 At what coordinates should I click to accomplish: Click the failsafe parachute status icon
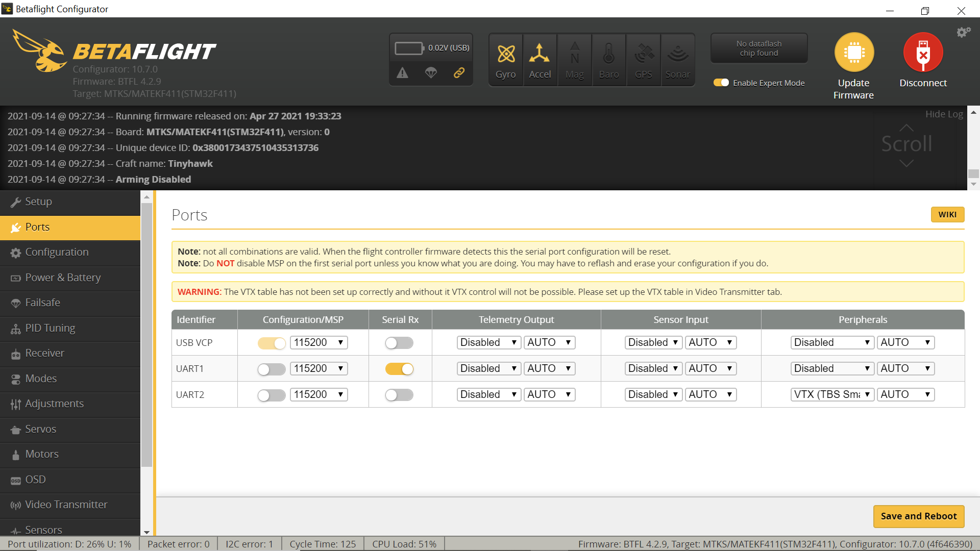pyautogui.click(x=431, y=73)
